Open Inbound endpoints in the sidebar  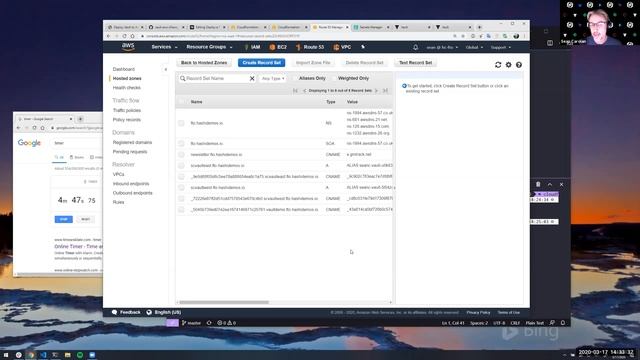pos(131,184)
